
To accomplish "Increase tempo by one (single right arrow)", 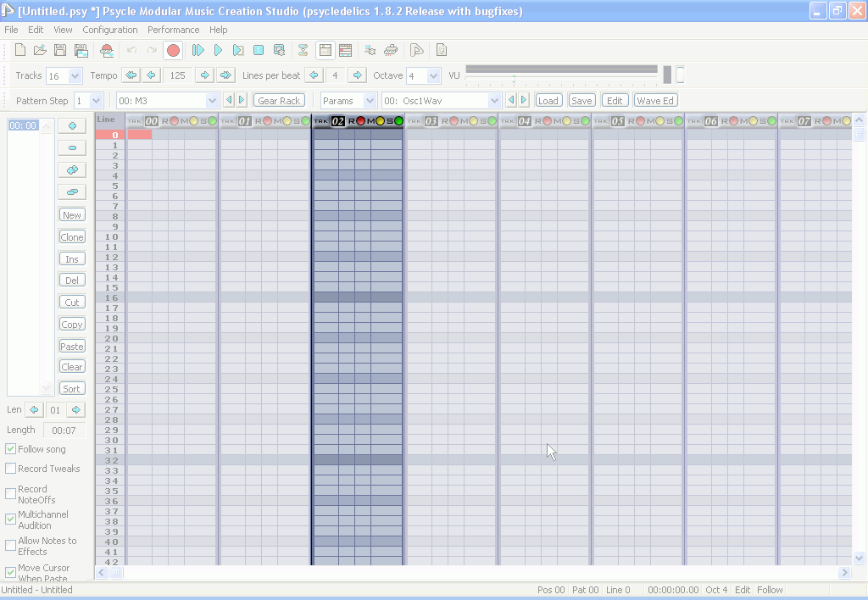I will pos(205,75).
